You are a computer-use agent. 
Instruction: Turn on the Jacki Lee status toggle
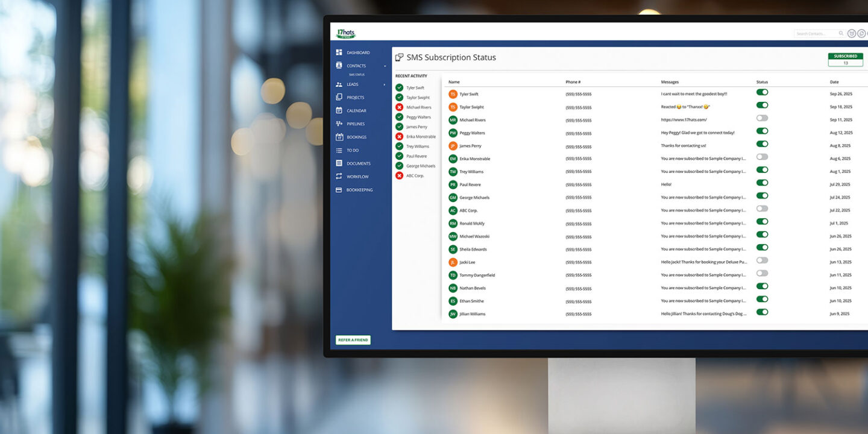point(762,260)
